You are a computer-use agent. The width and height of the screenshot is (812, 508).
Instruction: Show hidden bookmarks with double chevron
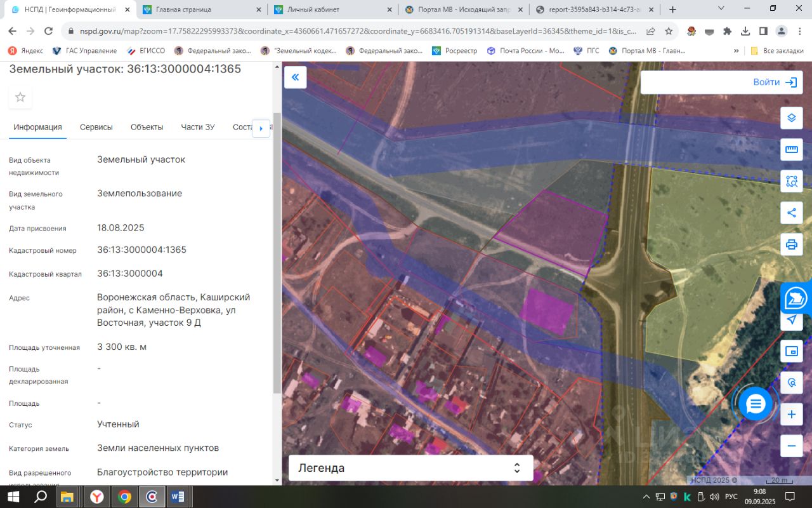point(736,51)
